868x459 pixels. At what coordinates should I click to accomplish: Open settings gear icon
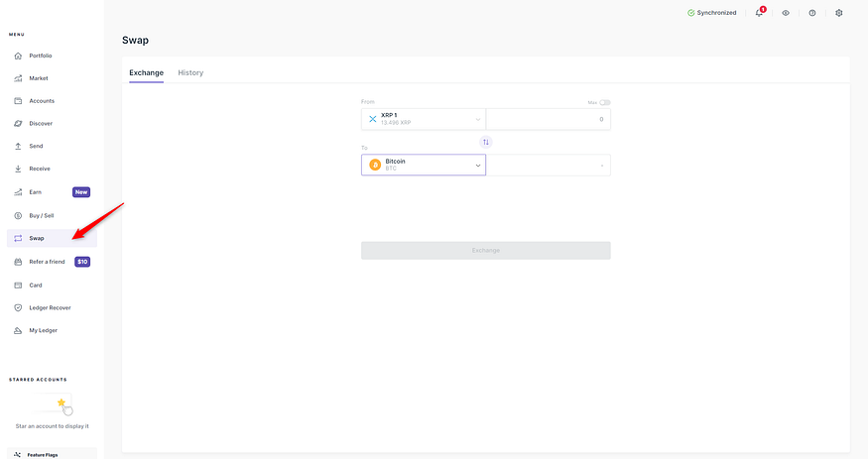tap(838, 13)
